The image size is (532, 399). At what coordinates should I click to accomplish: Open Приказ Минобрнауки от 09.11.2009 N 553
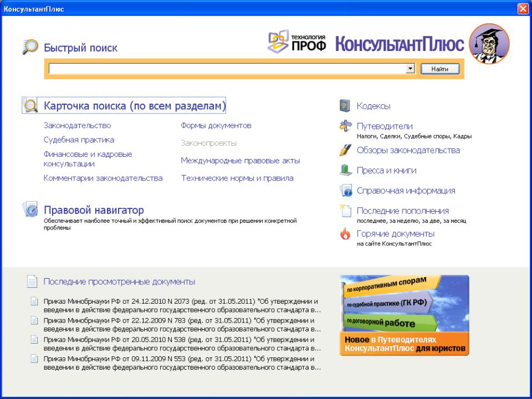point(182,363)
